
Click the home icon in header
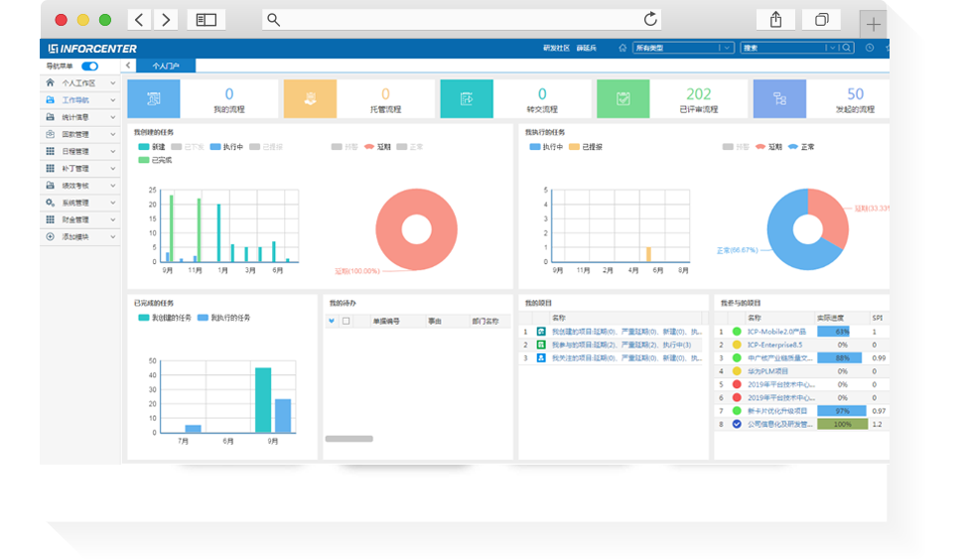(x=622, y=48)
